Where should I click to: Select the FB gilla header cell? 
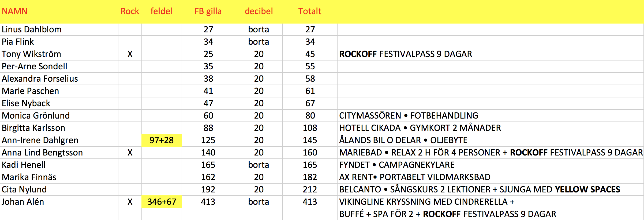tap(208, 11)
